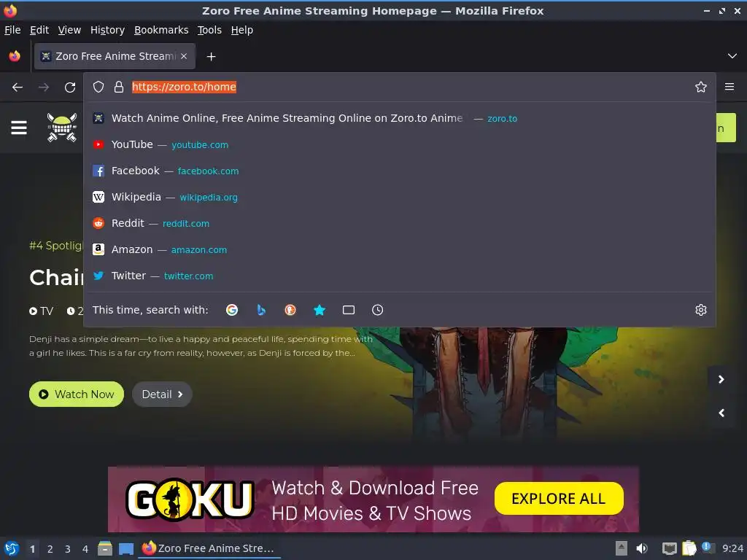Expand the list all tabs chevron

point(732,56)
